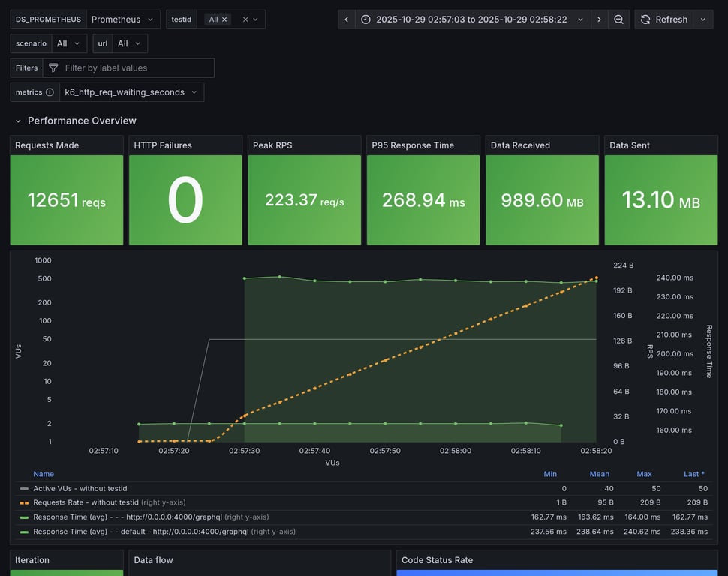Click the funnel icon in Filters
The image size is (728, 576).
pyautogui.click(x=53, y=68)
